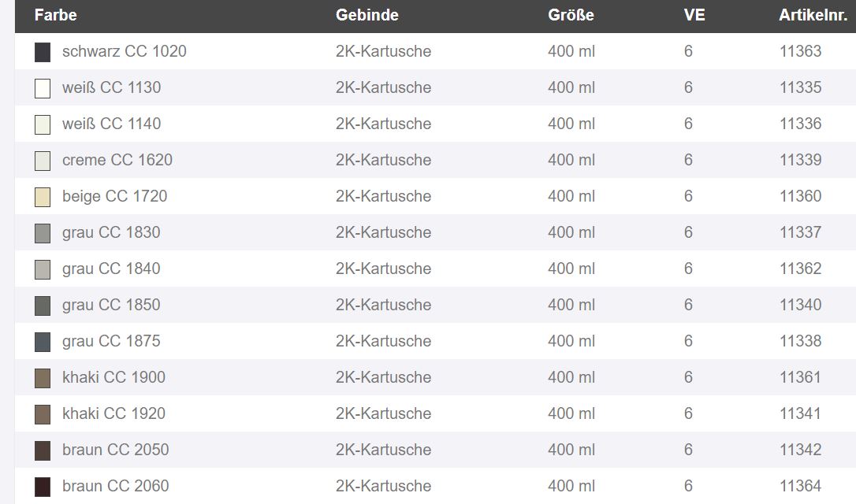Image resolution: width=856 pixels, height=504 pixels.
Task: Click the grau CC 1875 color square
Action: pos(43,342)
